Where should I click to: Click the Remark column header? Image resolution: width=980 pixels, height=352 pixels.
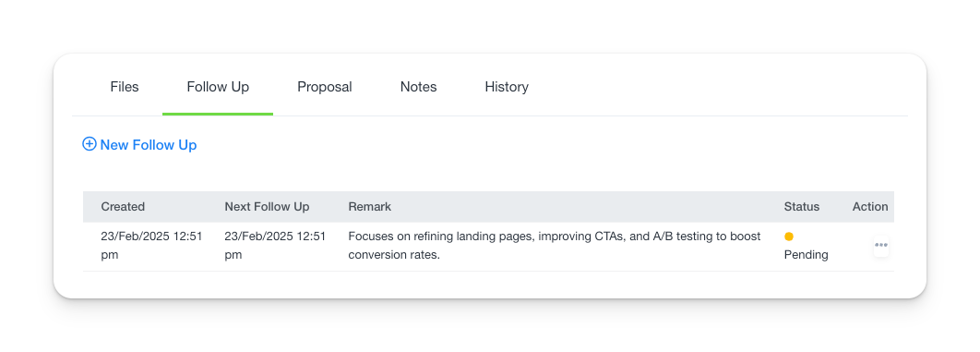369,207
